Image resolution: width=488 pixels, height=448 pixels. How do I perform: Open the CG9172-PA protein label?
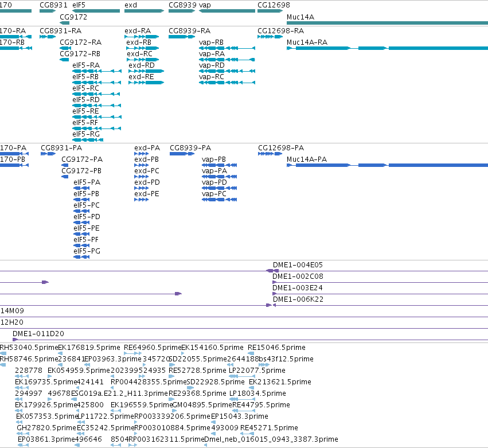(82, 159)
